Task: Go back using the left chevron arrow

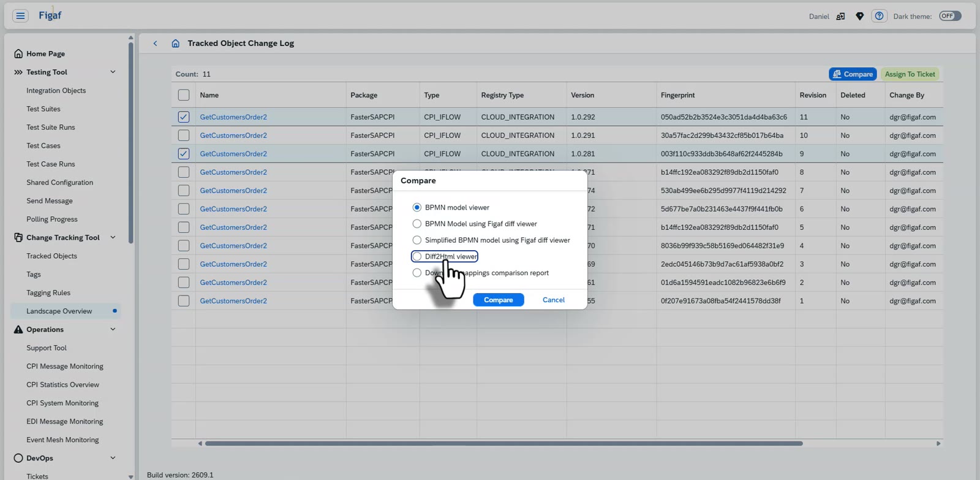Action: 156,44
